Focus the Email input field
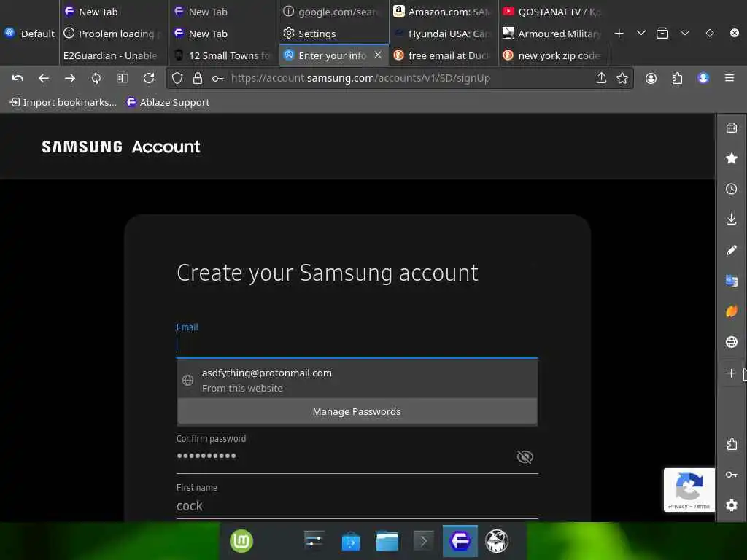The height and width of the screenshot is (560, 747). click(x=357, y=345)
